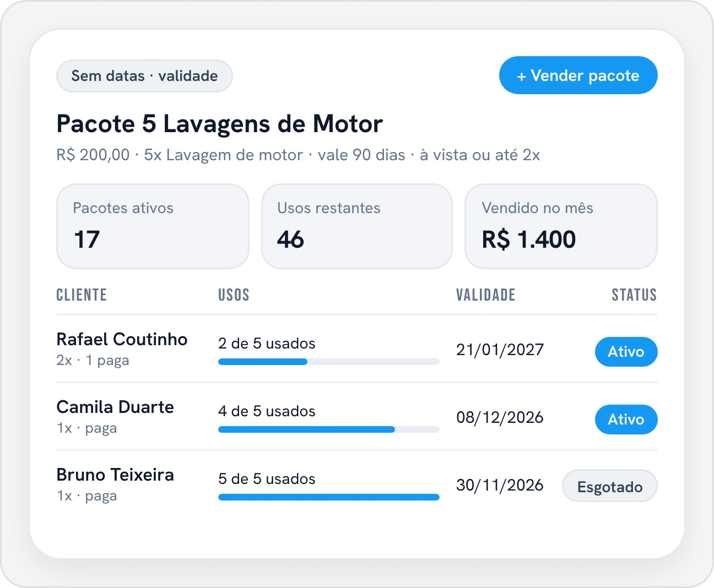Select client name Rafael Coutinho
The height and width of the screenshot is (588, 714).
122,339
